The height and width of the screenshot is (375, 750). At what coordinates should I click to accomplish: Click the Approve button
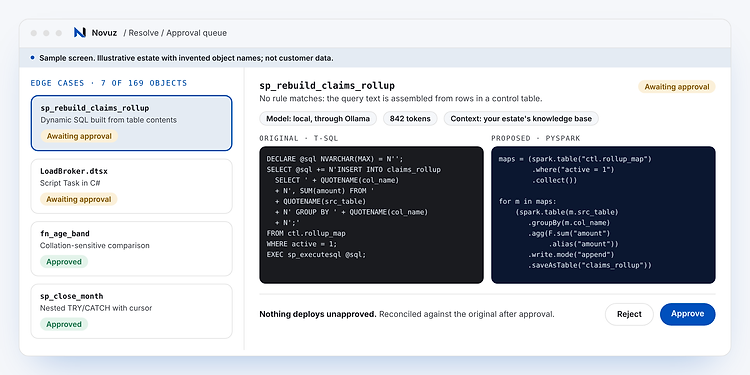[687, 314]
